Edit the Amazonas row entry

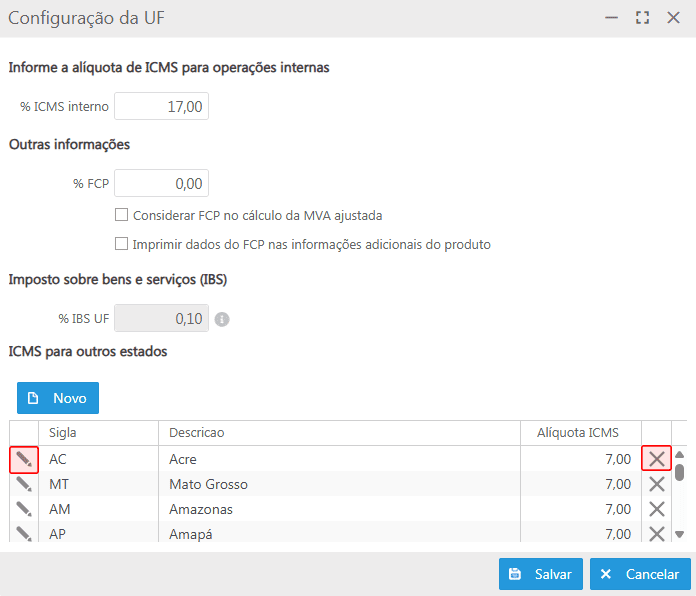pyautogui.click(x=24, y=509)
